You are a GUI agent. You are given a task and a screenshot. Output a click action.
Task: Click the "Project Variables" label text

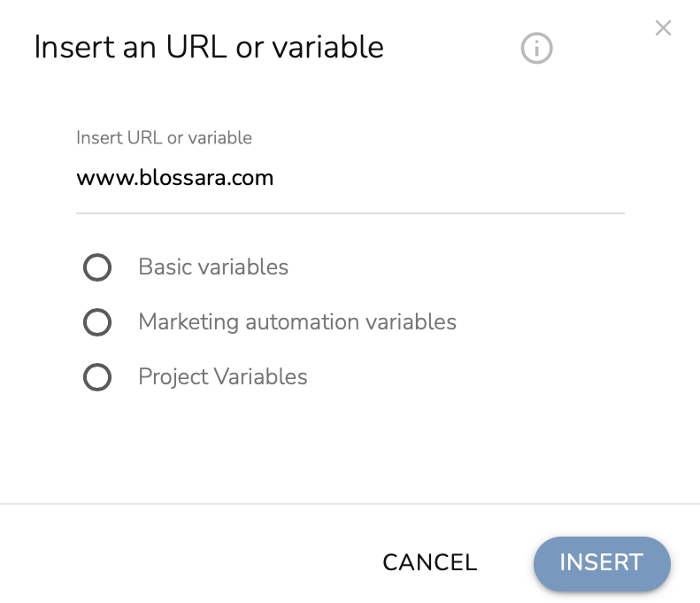223,376
